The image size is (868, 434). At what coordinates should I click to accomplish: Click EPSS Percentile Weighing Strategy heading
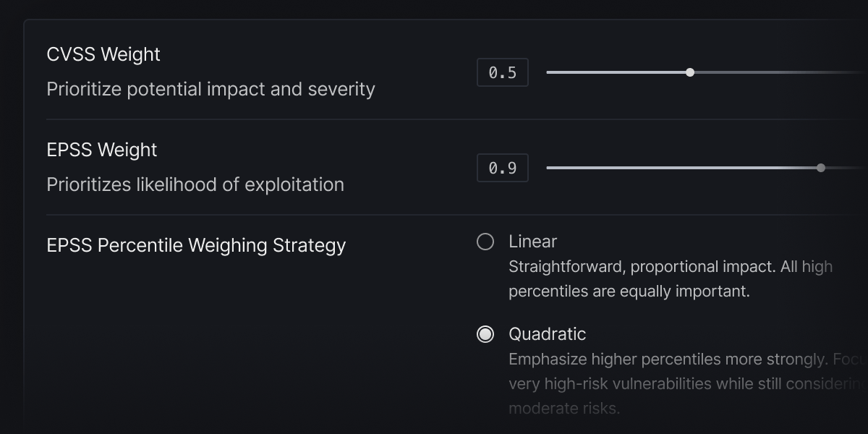196,245
